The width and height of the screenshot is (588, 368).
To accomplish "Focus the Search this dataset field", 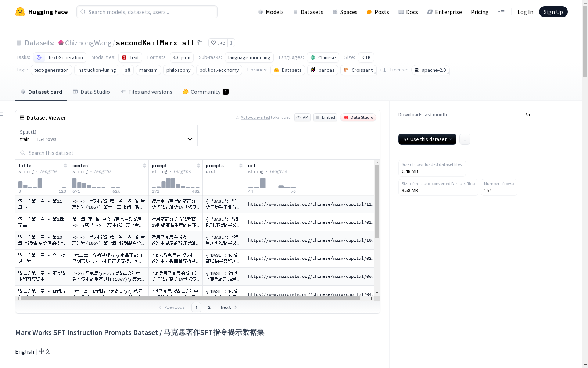I will click(198, 153).
